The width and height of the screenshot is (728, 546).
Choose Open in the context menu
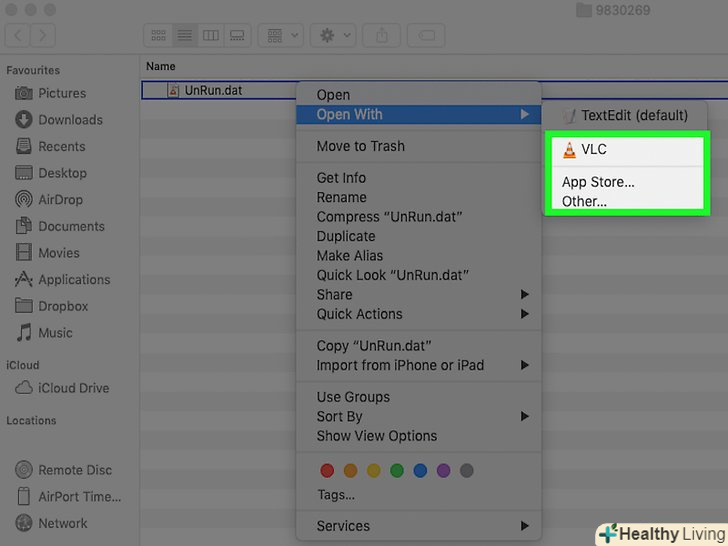pyautogui.click(x=419, y=95)
